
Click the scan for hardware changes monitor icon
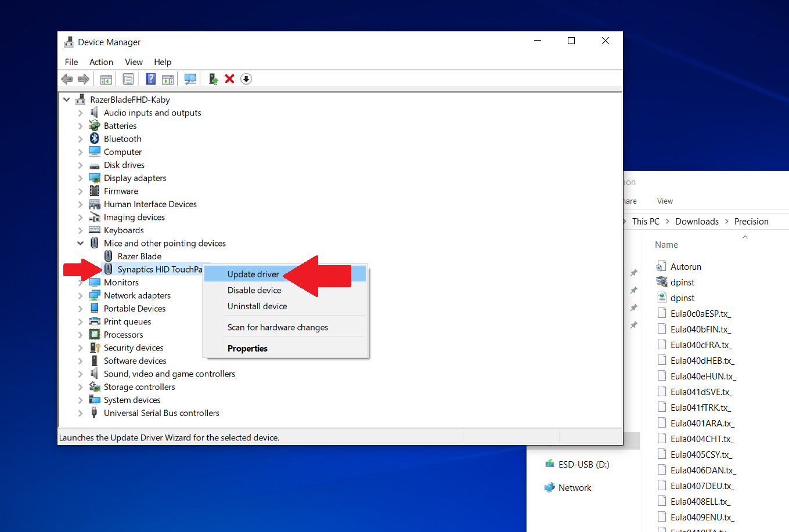(x=190, y=79)
